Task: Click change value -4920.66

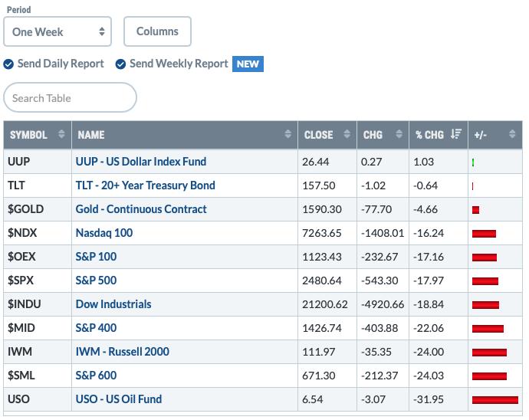Action: pyautogui.click(x=383, y=304)
